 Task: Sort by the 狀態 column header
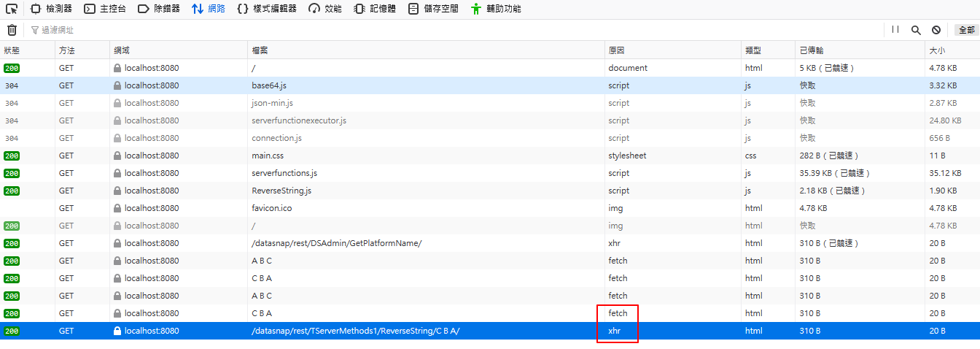click(x=28, y=50)
